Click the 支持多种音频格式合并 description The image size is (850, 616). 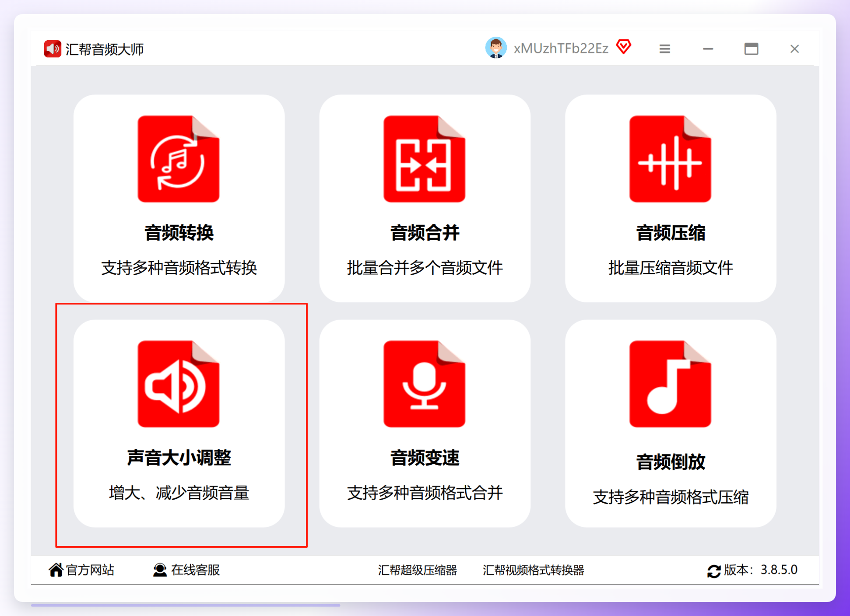[425, 493]
